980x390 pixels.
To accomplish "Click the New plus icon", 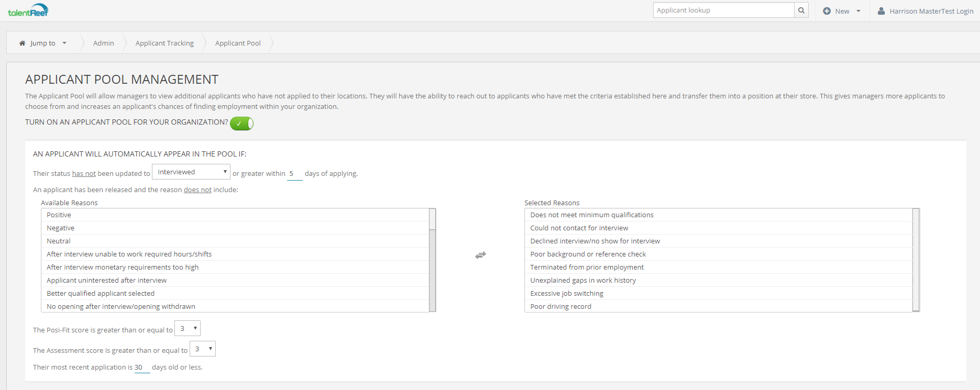I will pos(827,11).
